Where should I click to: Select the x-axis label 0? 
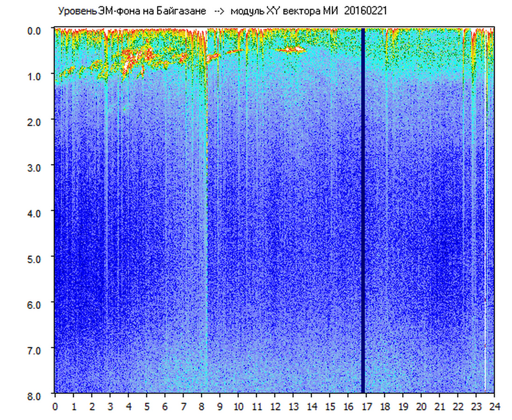55,406
